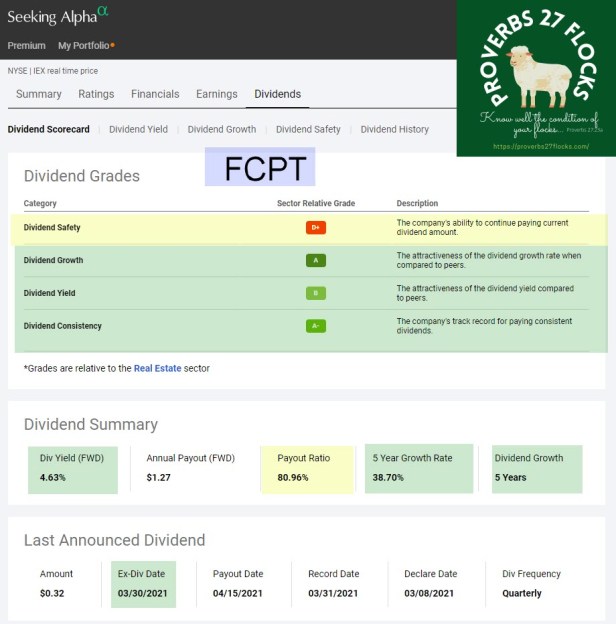Click the A Dividend Growth grade badge
This screenshot has height=624, width=616.
click(316, 261)
